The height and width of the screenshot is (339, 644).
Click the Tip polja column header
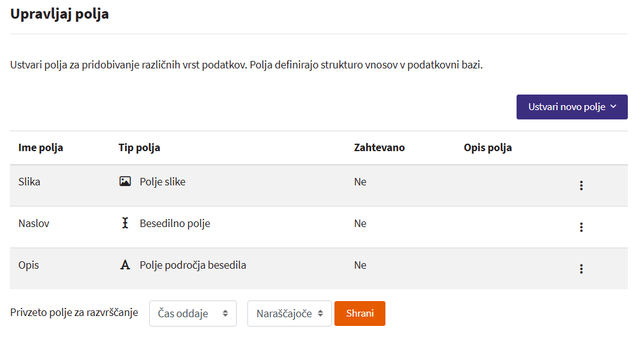coord(139,148)
